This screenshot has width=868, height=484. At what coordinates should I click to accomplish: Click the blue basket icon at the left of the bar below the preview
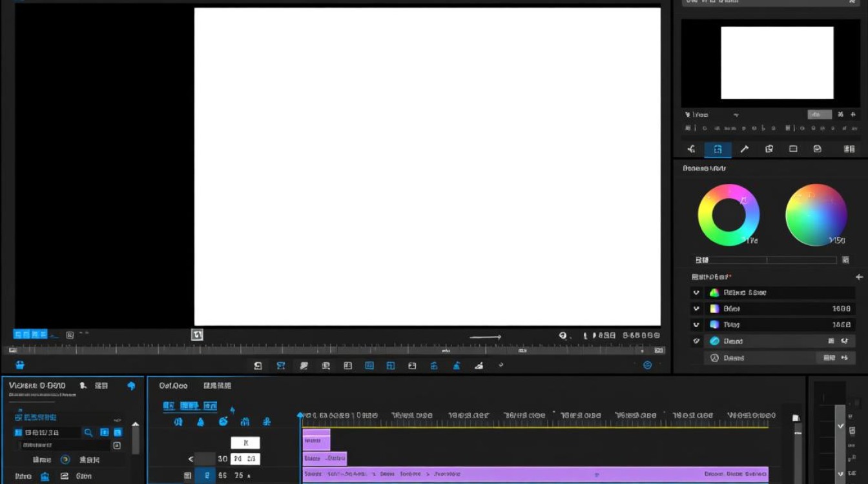pyautogui.click(x=20, y=365)
